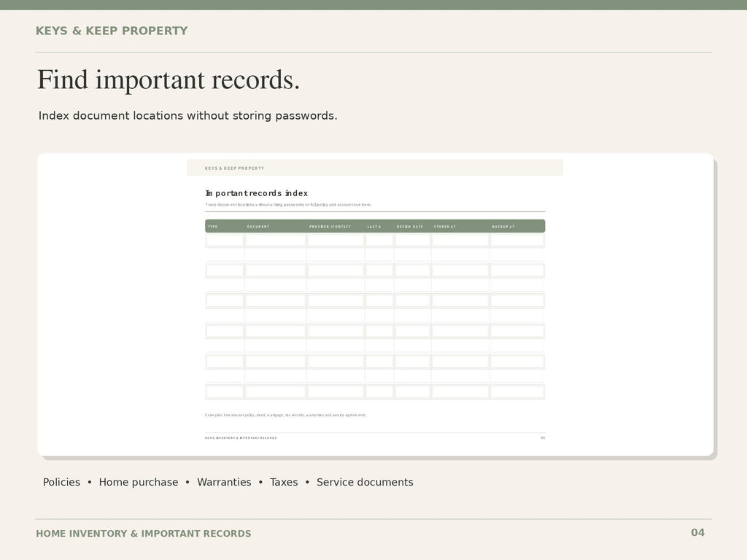Click the 'PROVIDER / CONTACT' column header
Viewport: 747px width, 560px height.
pyautogui.click(x=330, y=227)
